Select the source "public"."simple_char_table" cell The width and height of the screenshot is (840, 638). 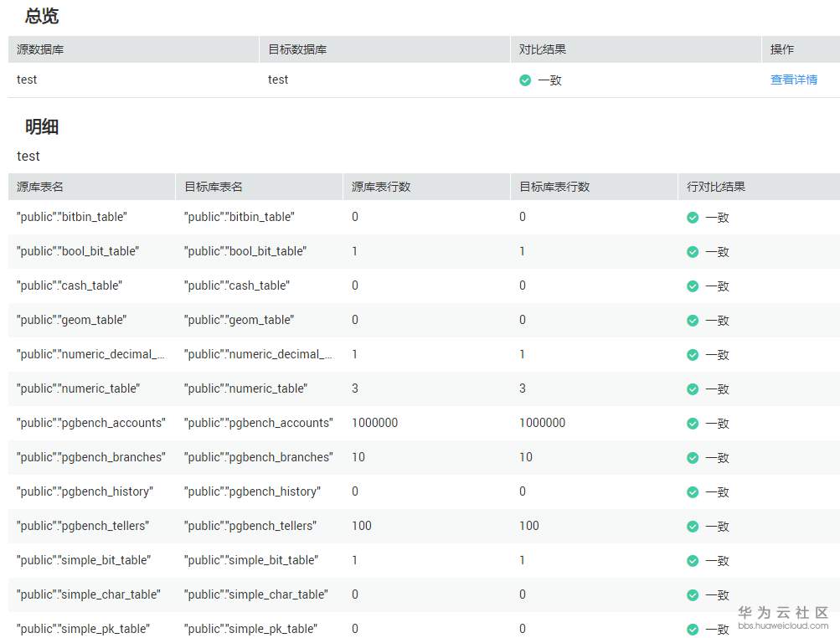[x=89, y=594]
